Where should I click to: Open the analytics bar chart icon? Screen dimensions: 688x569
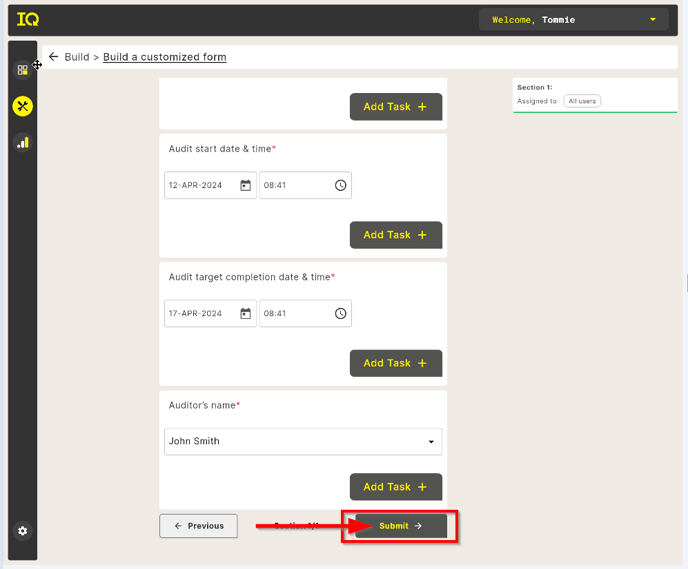pos(22,143)
